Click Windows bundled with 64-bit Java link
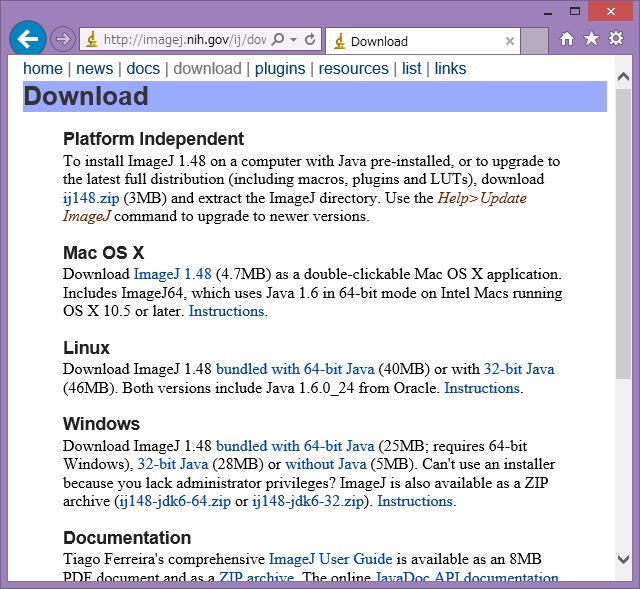 [295, 446]
